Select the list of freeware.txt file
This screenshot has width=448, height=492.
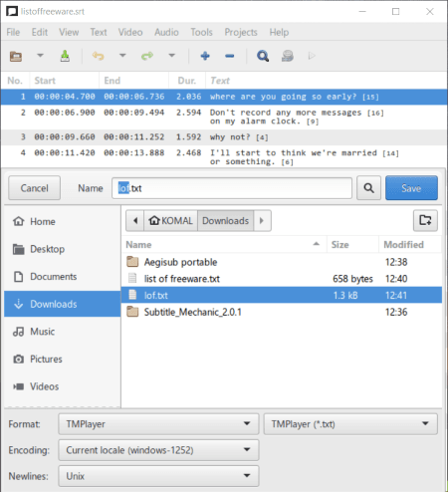[282, 279]
